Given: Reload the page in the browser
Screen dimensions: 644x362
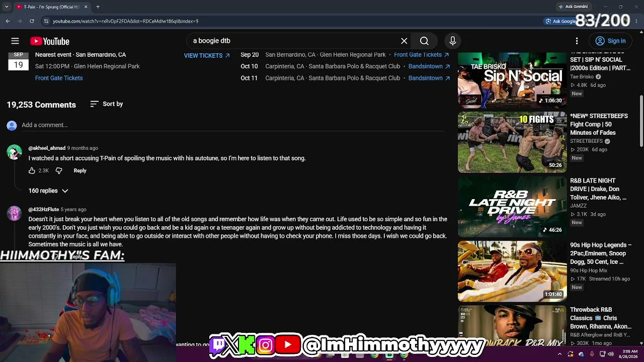Looking at the screenshot, I should pyautogui.click(x=32, y=21).
